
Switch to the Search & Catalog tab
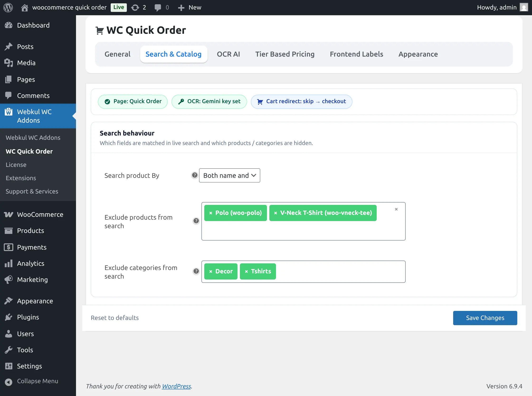[x=174, y=54]
